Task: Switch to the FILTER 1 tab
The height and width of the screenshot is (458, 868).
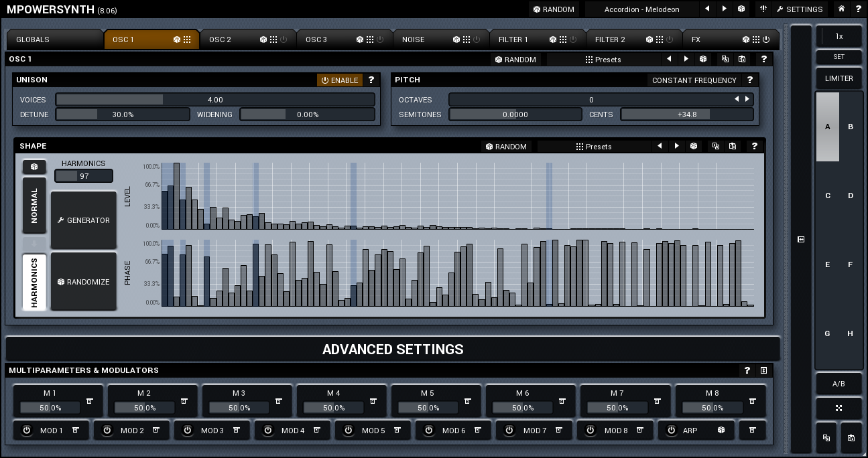Action: (513, 40)
